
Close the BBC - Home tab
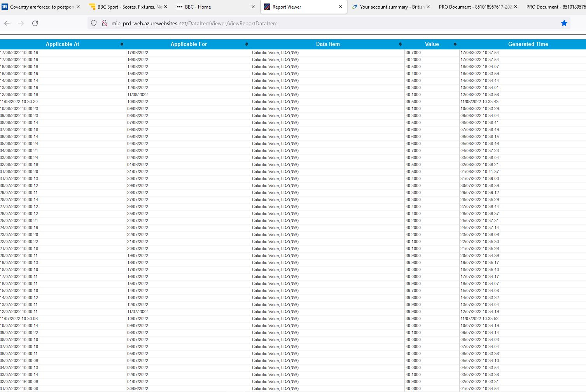[253, 7]
